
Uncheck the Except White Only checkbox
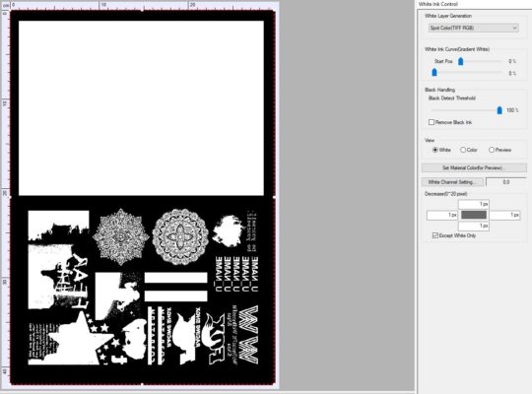435,235
